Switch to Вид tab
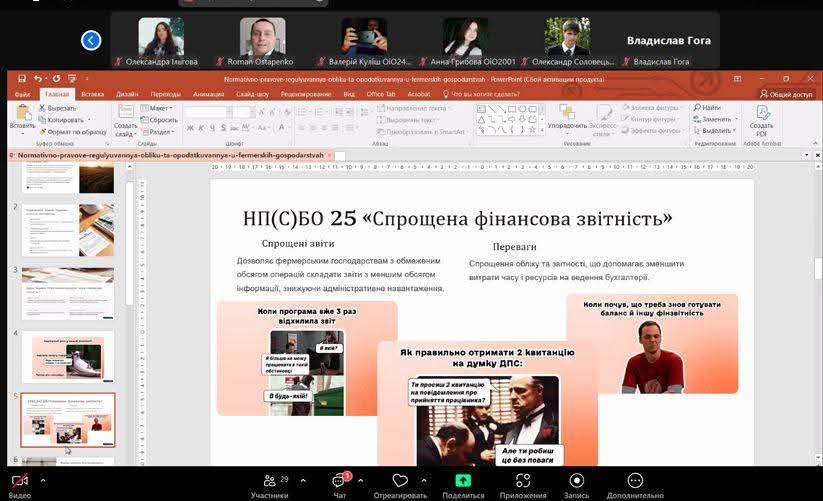Image resolution: width=823 pixels, height=501 pixels. click(x=349, y=94)
